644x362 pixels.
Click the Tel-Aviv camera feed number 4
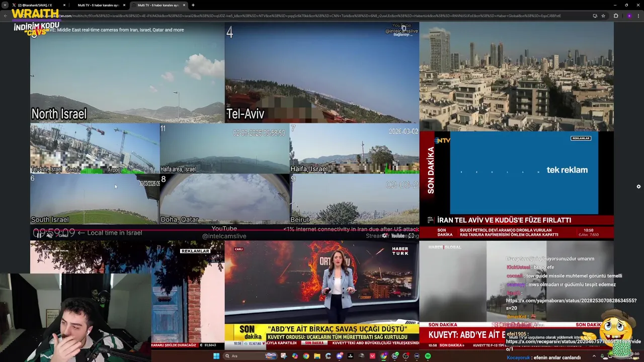pyautogui.click(x=322, y=72)
